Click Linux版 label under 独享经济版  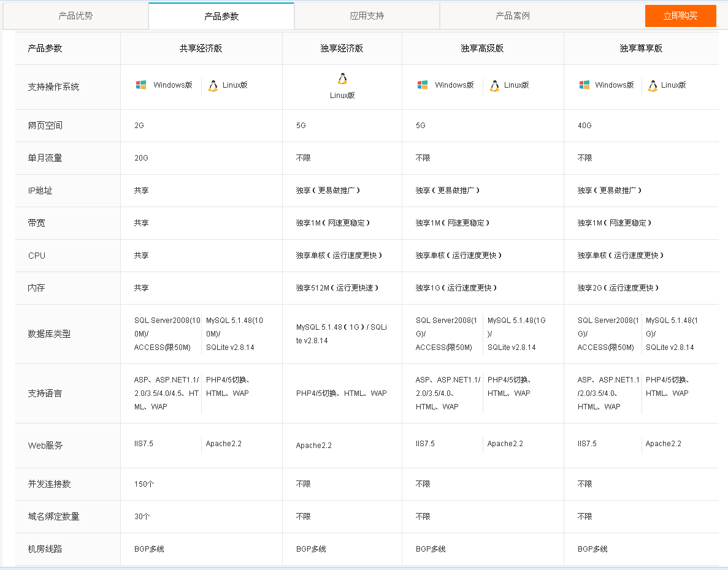point(342,95)
